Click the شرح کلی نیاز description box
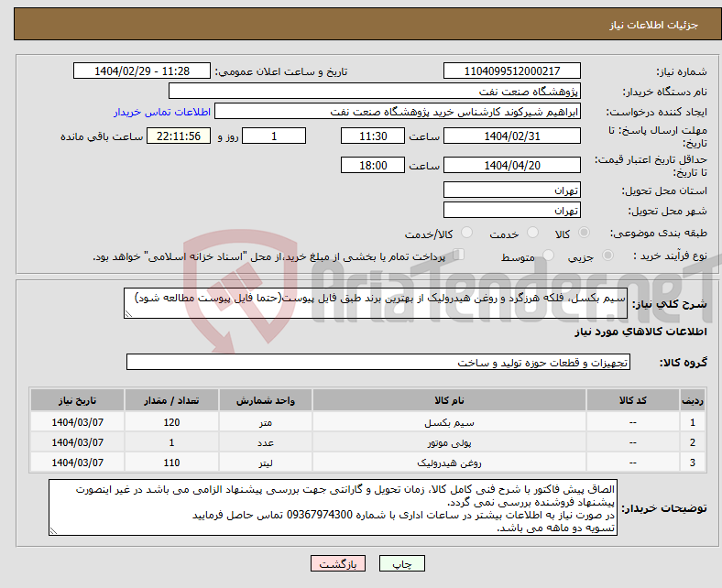 click(376, 303)
